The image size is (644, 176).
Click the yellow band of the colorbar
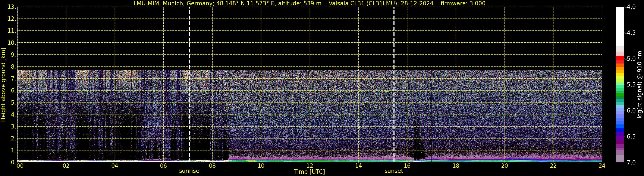[620, 75]
